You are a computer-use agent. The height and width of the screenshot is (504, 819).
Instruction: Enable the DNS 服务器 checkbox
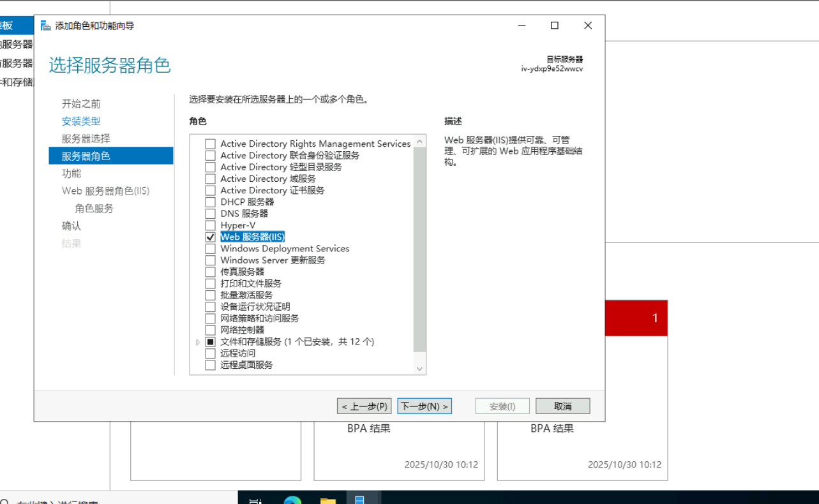point(210,214)
